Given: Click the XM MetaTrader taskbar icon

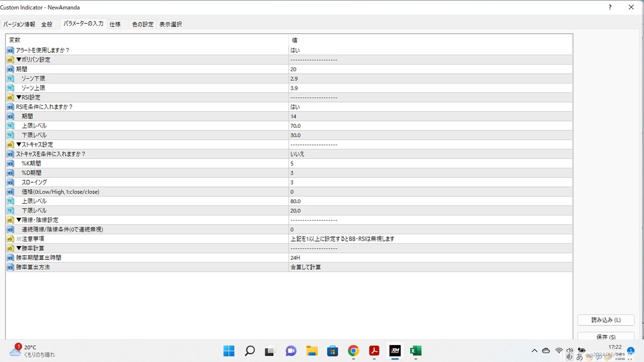Looking at the screenshot, I should point(395,351).
